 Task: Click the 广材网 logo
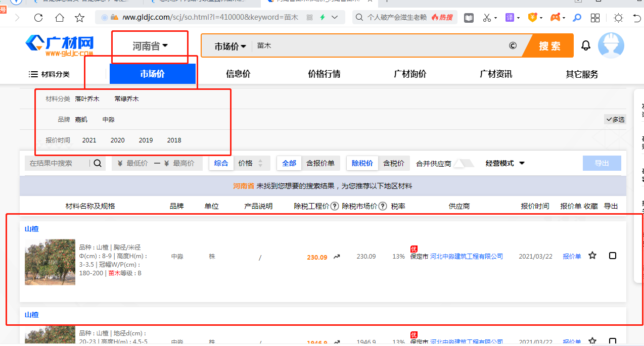[x=60, y=46]
